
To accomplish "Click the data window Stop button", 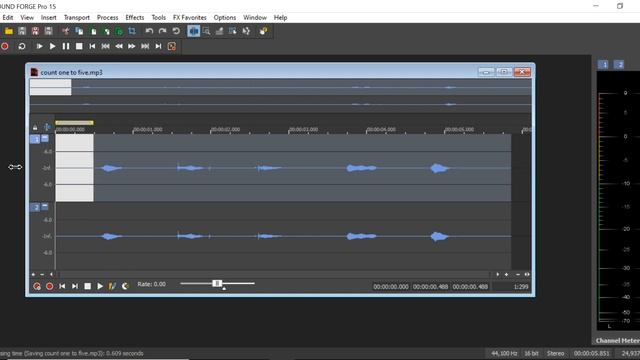I will click(x=87, y=287).
